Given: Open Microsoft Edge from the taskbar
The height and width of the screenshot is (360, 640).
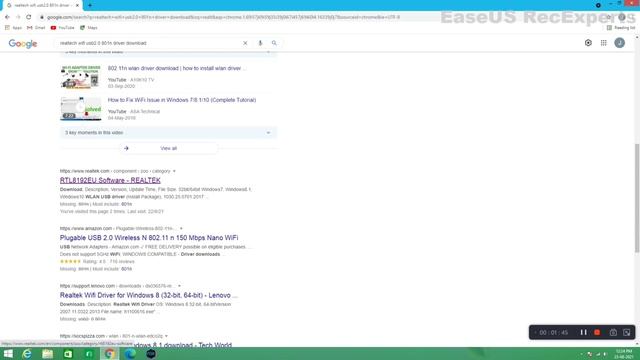Looking at the screenshot, I should pyautogui.click(x=130, y=354).
